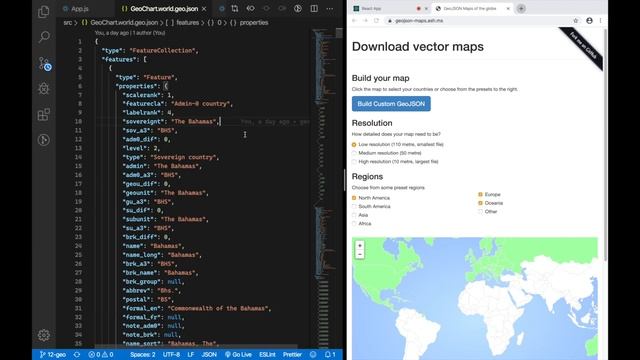Select High resolution (10 metre) option
640x360 pixels.
point(354,162)
